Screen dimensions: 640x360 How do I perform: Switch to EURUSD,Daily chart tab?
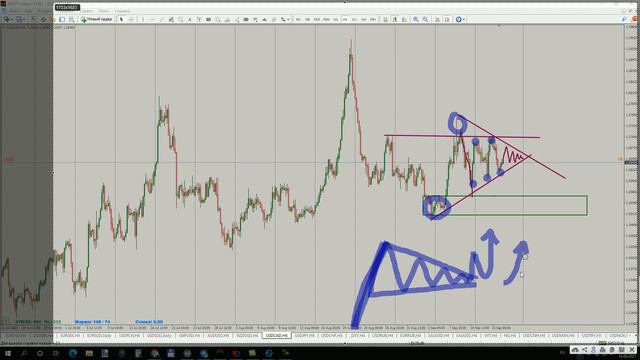coord(99,336)
